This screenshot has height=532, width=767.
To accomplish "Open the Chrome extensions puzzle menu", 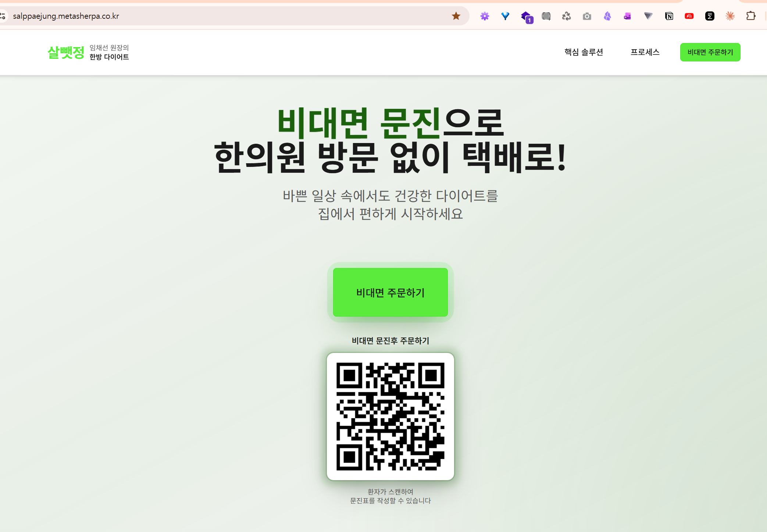I will tap(750, 16).
